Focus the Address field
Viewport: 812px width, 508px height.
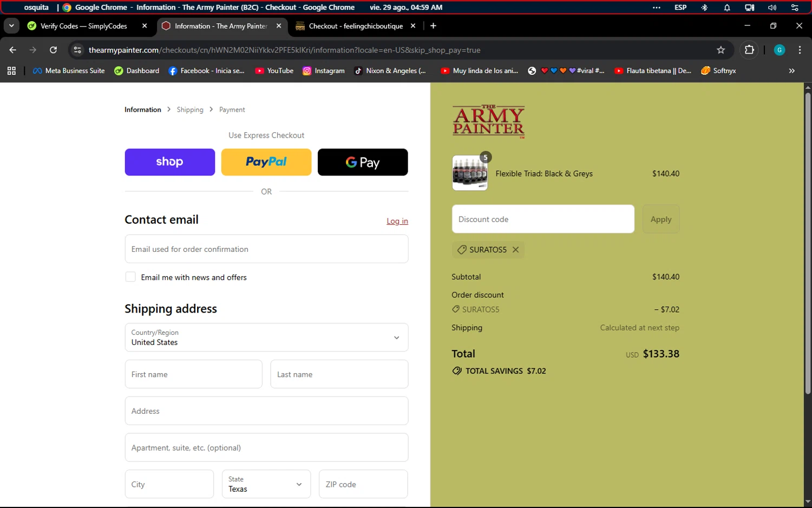click(x=266, y=411)
